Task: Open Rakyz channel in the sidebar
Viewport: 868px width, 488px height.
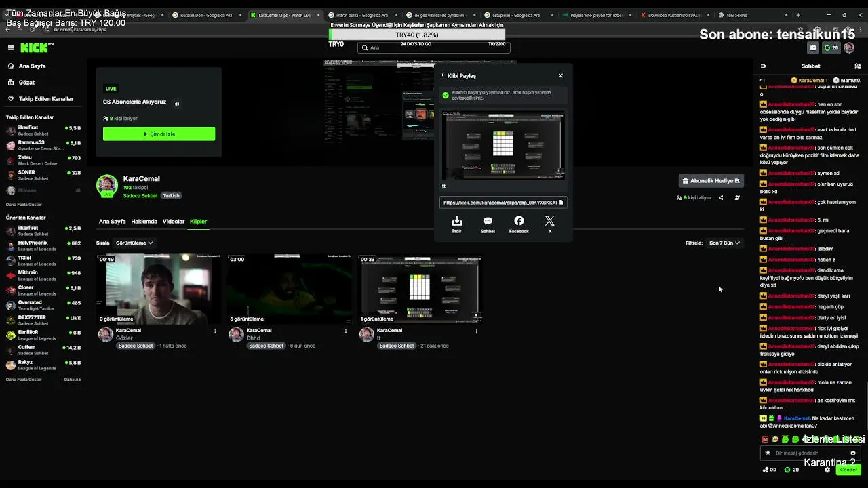Action: coord(42,365)
